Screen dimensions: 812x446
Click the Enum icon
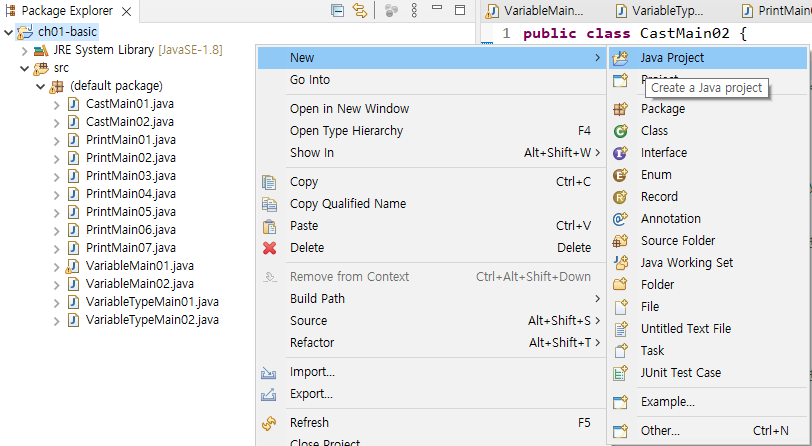click(x=620, y=175)
